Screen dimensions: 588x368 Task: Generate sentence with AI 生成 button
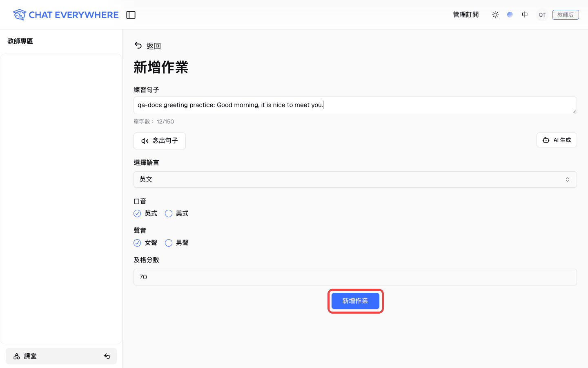click(557, 140)
